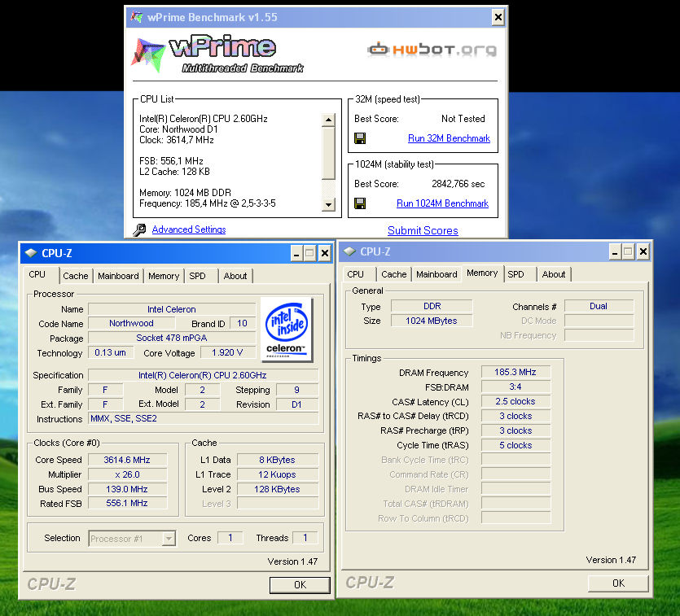Click the Core Voltage 1.920 V value

227,352
